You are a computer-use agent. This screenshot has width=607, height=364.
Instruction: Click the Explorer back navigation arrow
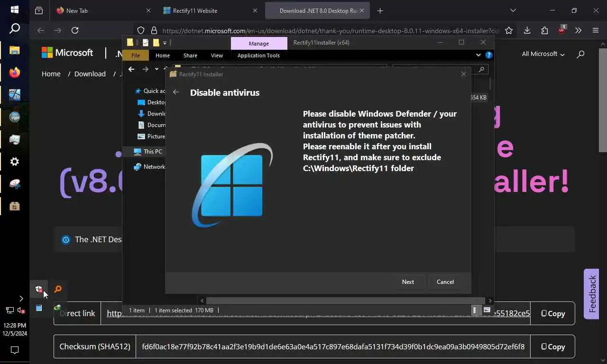[131, 69]
